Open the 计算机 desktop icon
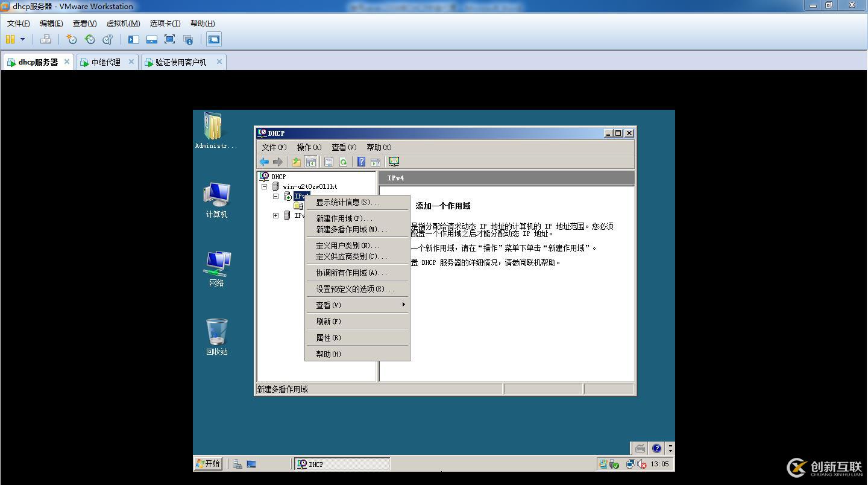The height and width of the screenshot is (485, 868). pos(216,200)
